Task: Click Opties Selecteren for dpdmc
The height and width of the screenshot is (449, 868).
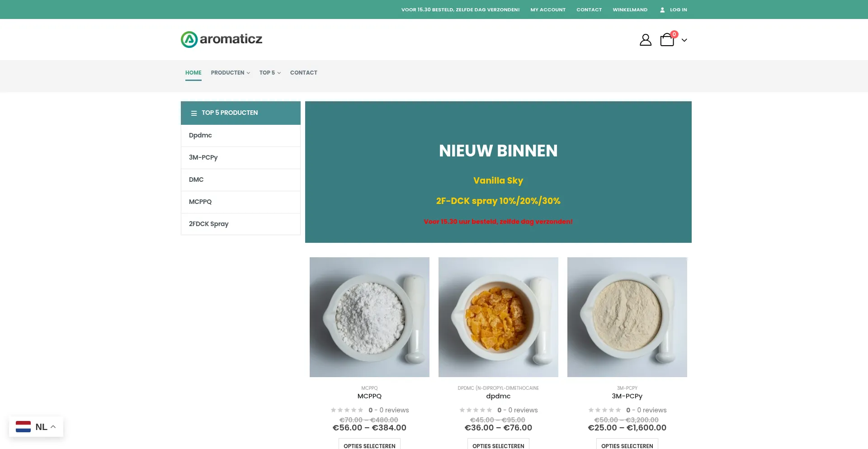Action: [x=498, y=445]
